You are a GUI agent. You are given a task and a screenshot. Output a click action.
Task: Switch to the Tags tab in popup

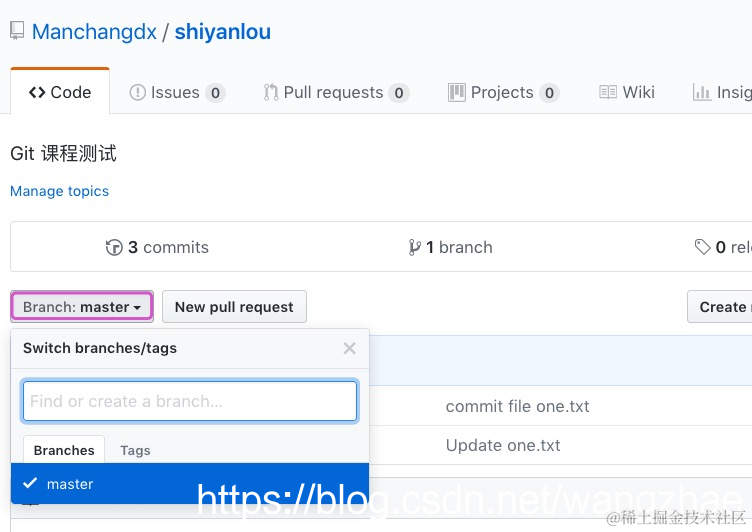(x=135, y=450)
